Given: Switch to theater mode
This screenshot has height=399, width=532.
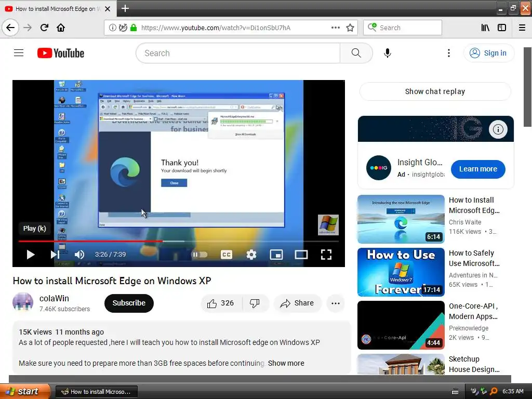Looking at the screenshot, I should (x=301, y=255).
